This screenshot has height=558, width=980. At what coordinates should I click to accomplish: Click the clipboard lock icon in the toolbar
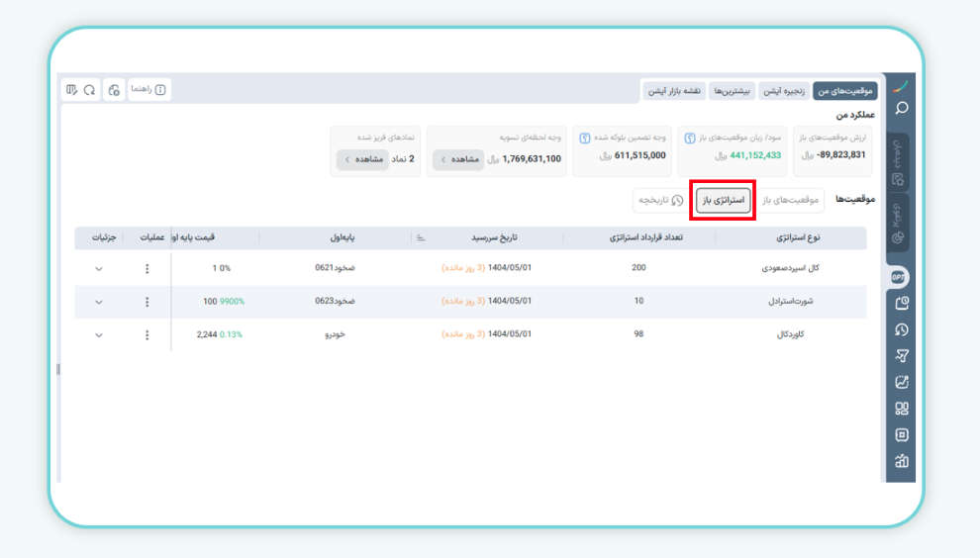(x=114, y=90)
